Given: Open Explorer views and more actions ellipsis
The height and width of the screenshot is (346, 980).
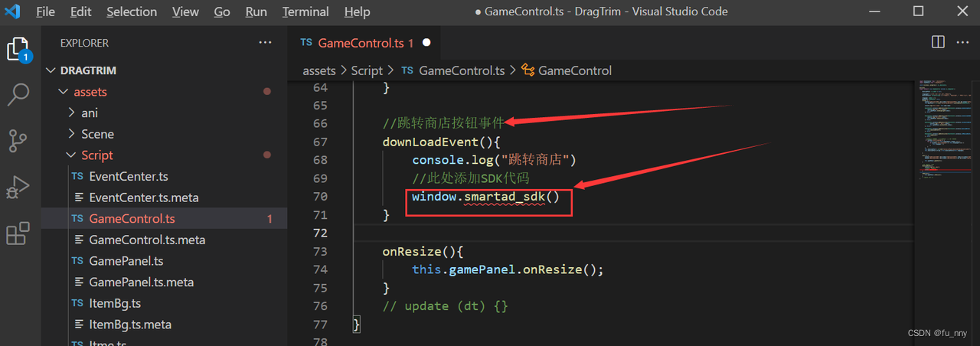Looking at the screenshot, I should click(265, 43).
